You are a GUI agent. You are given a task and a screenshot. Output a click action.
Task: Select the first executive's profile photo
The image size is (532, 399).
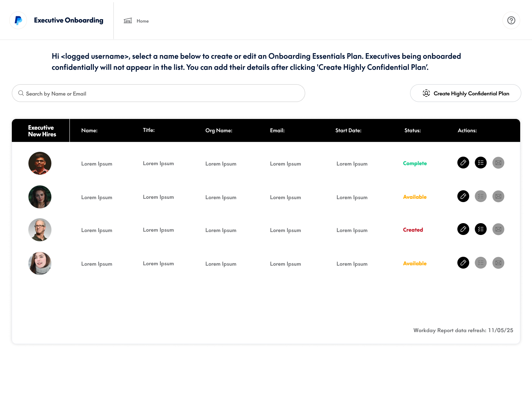click(x=40, y=163)
